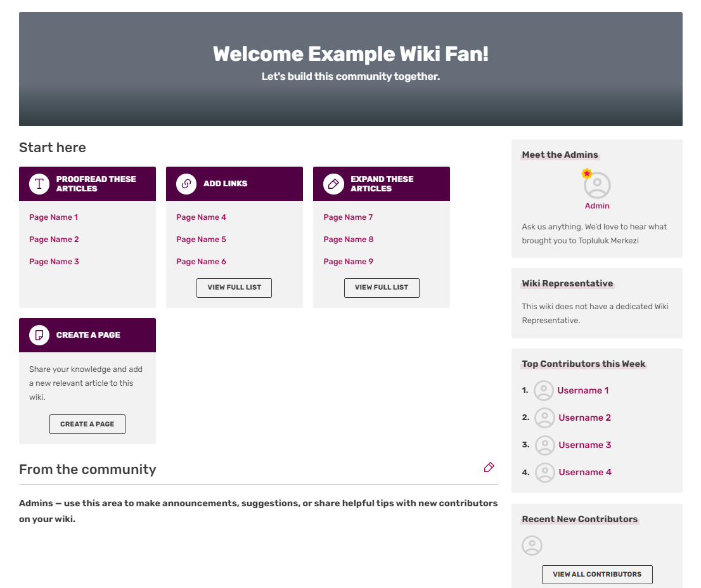Click the Add Links chain icon
Screen dimensions: 701x588
click(186, 184)
